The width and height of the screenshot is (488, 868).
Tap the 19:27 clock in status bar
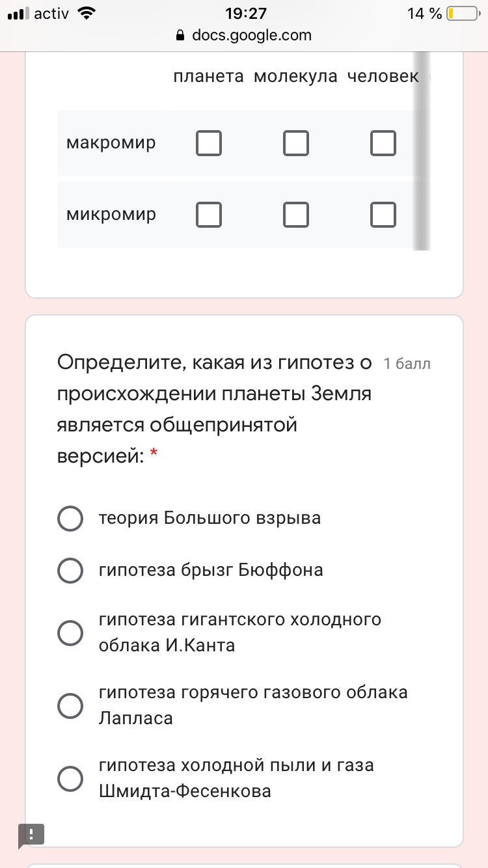point(246,13)
